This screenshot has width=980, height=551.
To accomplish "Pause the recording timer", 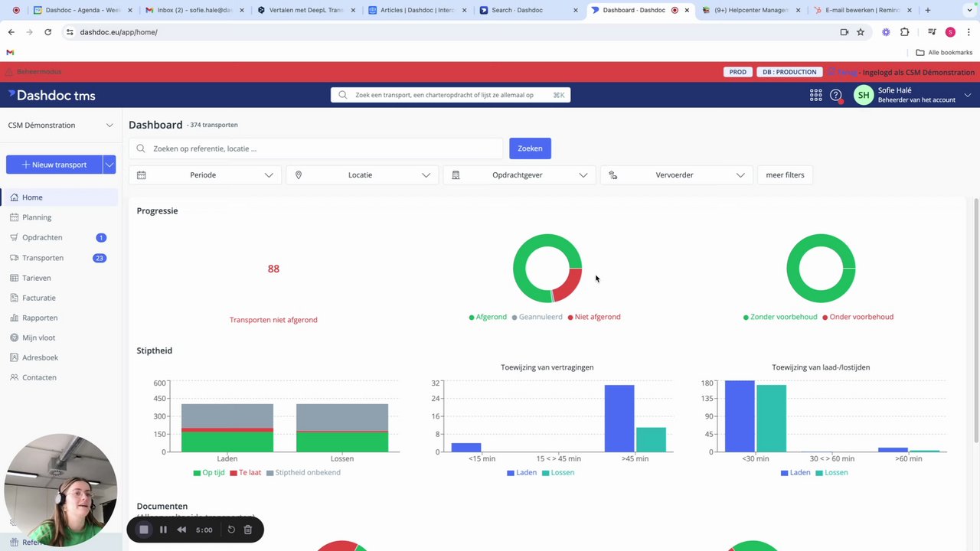I will [163, 530].
